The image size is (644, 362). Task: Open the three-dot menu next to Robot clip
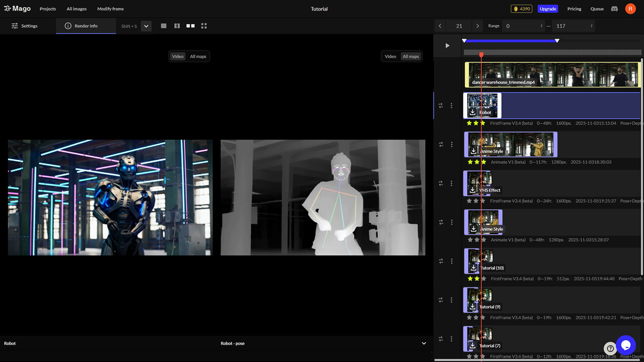coord(452,105)
